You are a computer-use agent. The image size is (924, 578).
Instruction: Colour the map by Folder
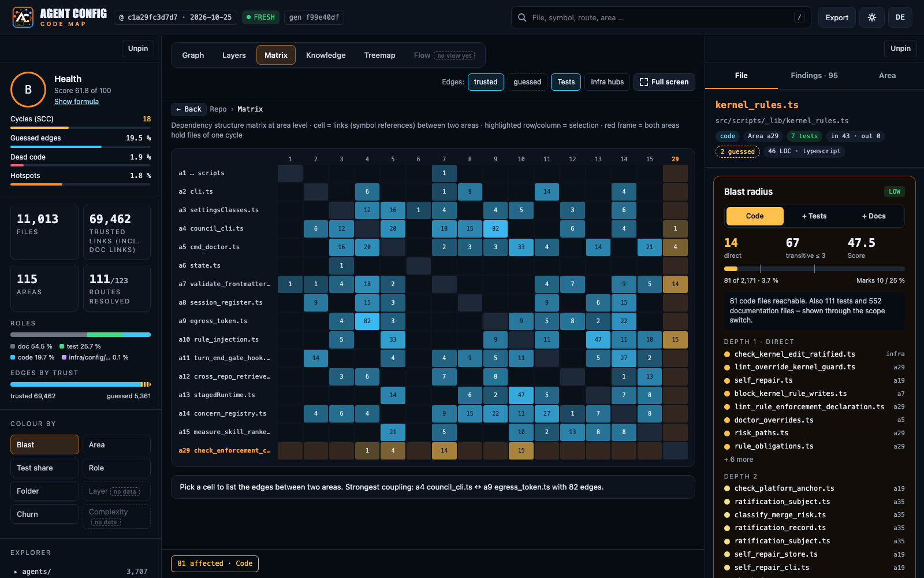(44, 491)
